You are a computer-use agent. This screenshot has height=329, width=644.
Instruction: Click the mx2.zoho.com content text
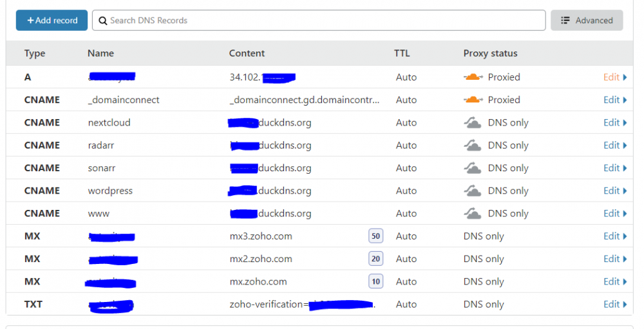(261, 259)
